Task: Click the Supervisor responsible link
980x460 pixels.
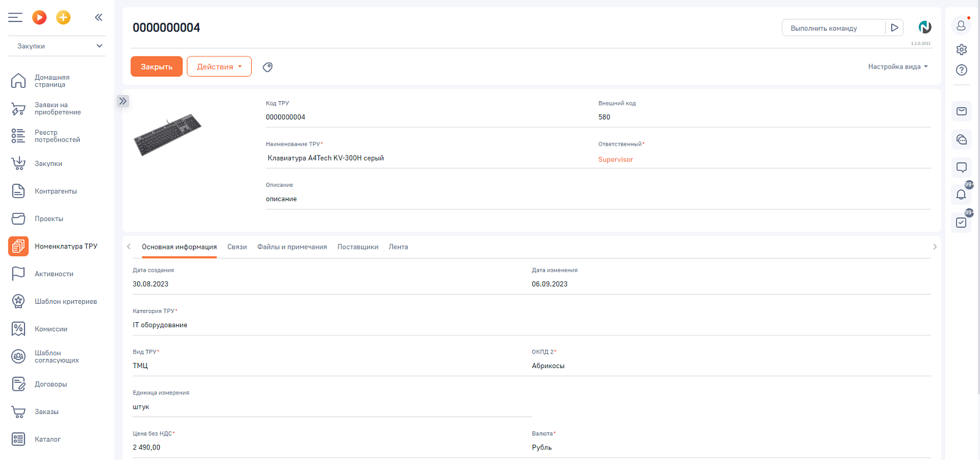Action: click(x=616, y=159)
